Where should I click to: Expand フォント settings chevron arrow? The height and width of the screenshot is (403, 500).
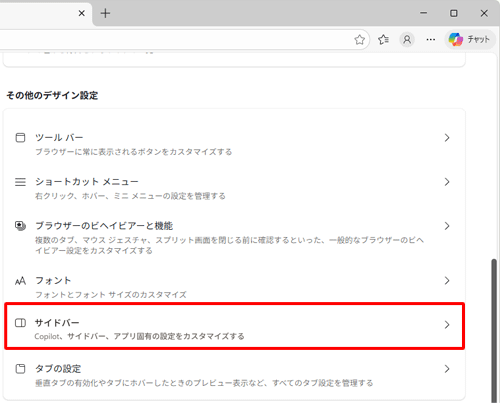447,281
